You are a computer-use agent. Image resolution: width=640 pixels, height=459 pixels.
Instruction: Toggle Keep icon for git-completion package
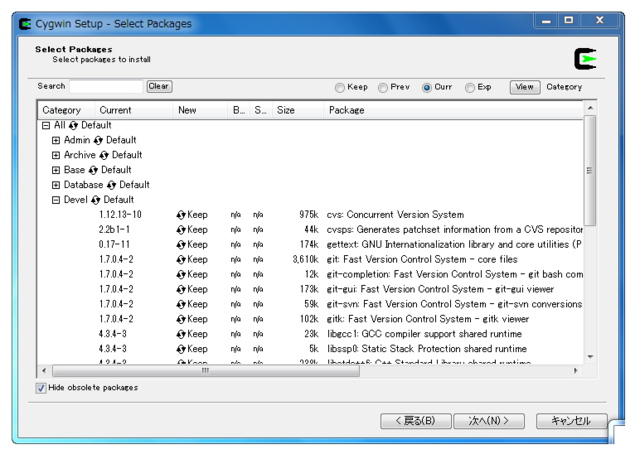pyautogui.click(x=181, y=275)
